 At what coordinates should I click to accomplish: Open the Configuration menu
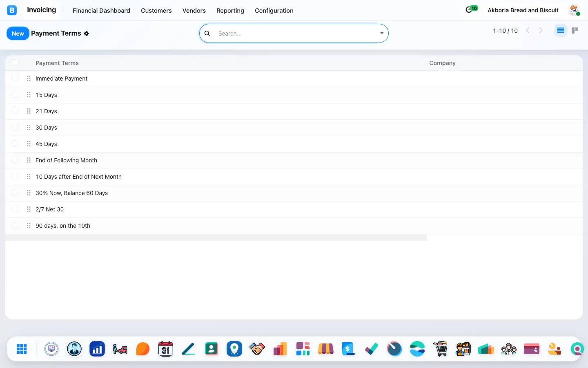coord(274,11)
